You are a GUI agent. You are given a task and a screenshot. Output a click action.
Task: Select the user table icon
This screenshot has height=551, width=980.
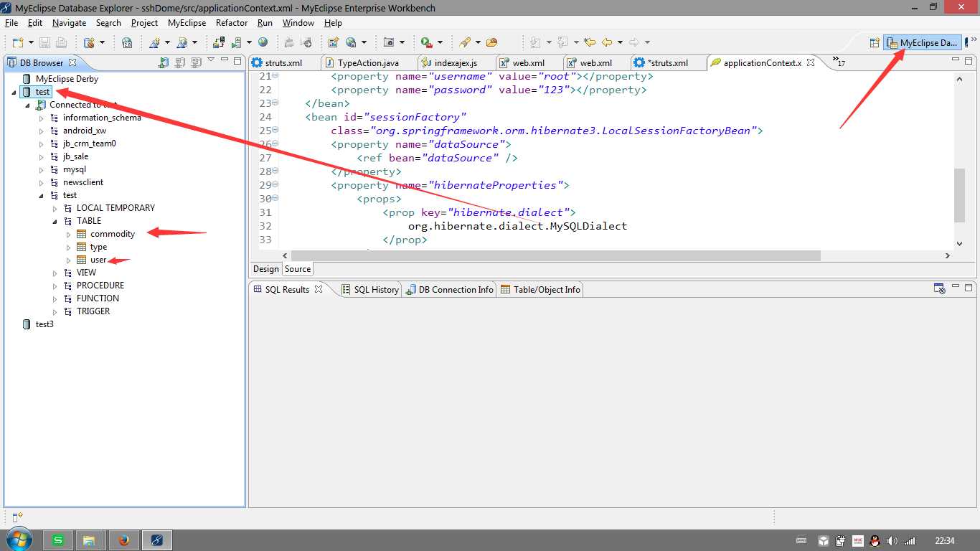(81, 260)
